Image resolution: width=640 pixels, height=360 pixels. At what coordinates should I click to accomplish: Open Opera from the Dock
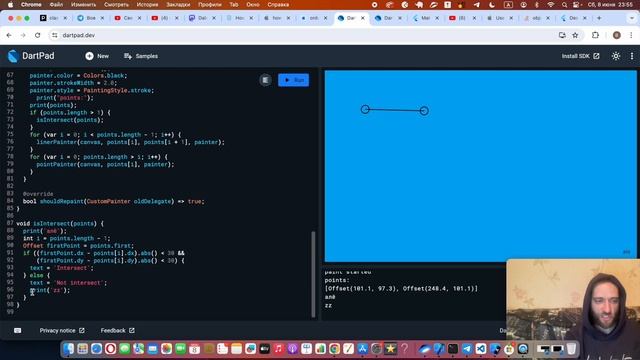pyautogui.click(x=110, y=349)
